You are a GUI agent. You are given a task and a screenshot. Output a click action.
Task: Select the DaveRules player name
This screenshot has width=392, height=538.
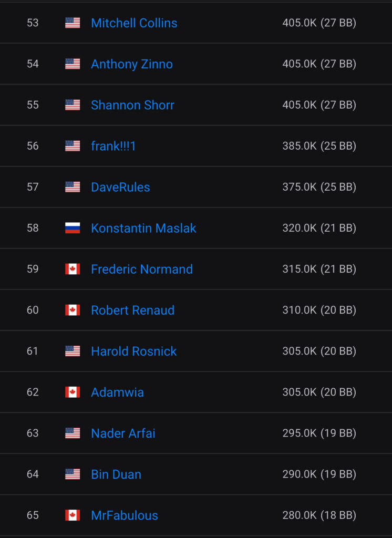point(120,187)
